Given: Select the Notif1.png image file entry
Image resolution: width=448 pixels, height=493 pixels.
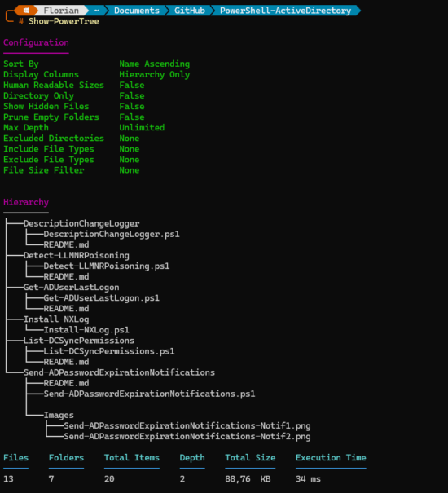Looking at the screenshot, I should tap(187, 426).
